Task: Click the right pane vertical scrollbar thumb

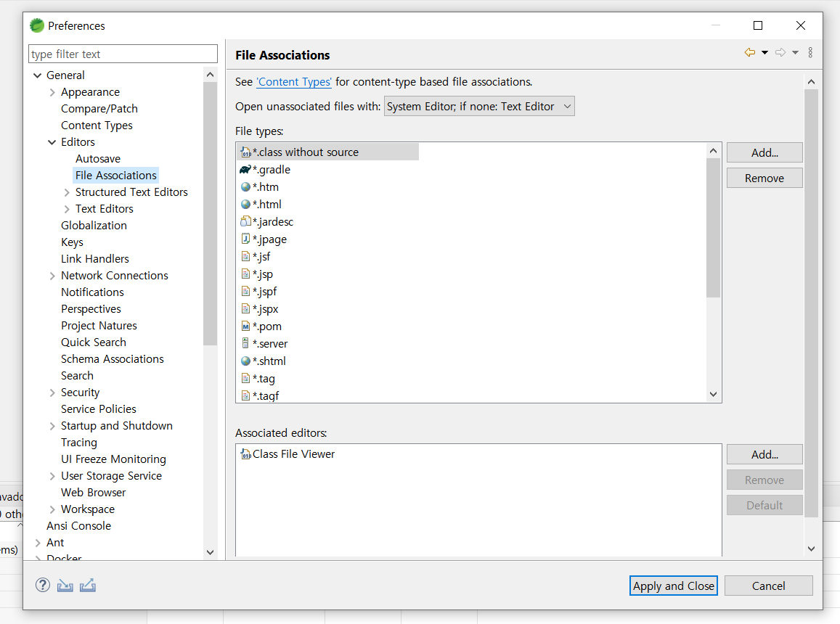Action: pos(811,303)
